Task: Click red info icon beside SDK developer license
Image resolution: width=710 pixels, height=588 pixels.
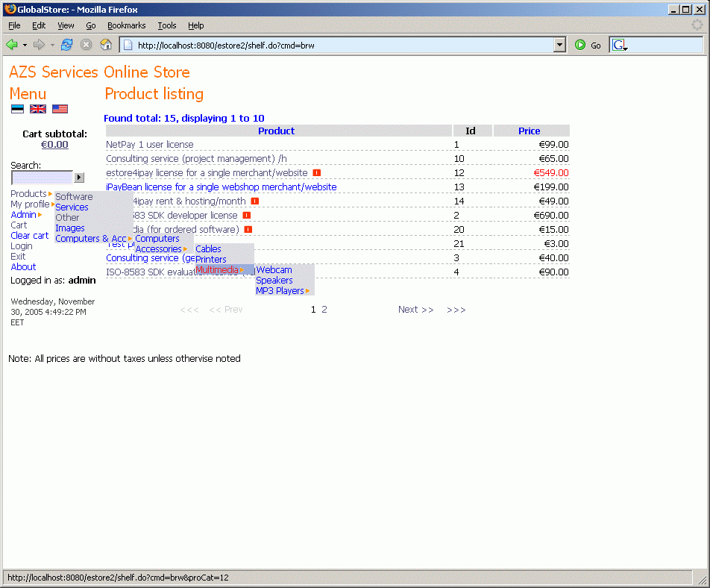Action: point(247,215)
